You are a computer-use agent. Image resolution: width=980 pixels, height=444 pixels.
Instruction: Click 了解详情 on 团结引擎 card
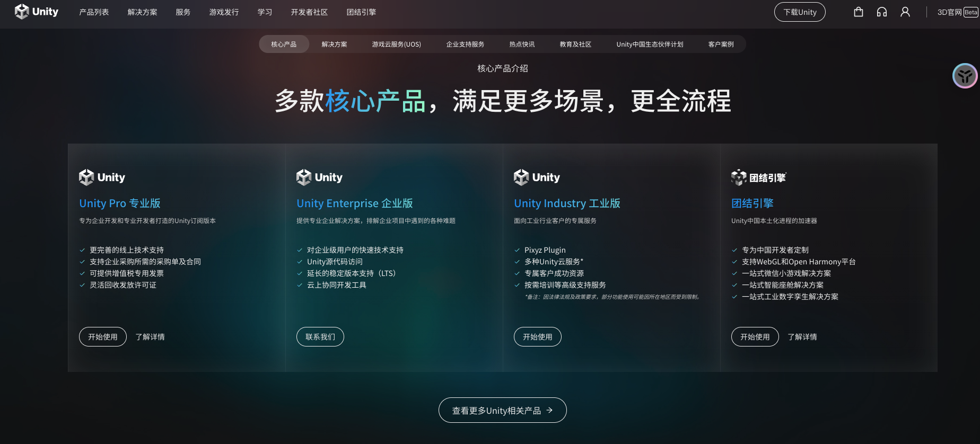[x=802, y=337]
